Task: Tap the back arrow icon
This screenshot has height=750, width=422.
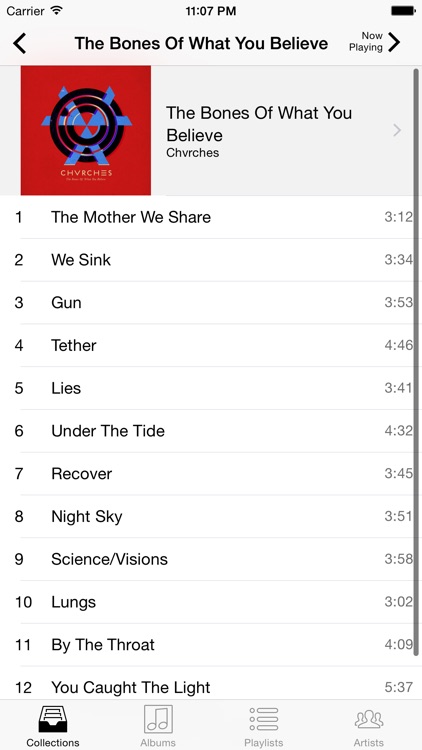Action: tap(19, 44)
